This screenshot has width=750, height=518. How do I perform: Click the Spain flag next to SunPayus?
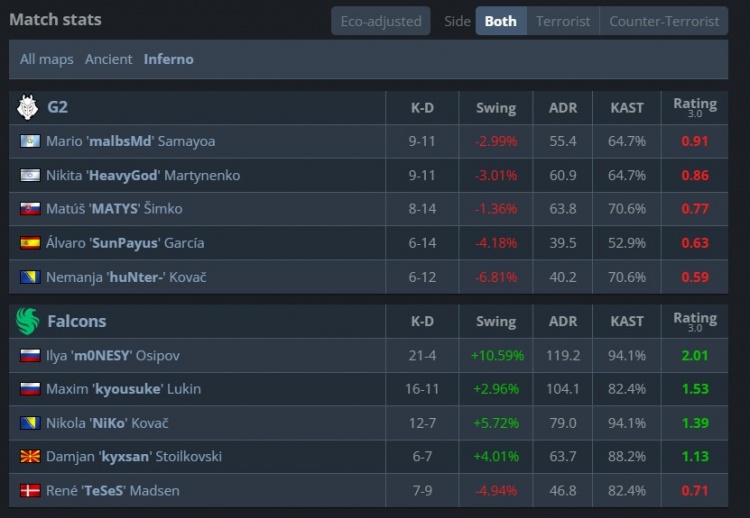29,243
